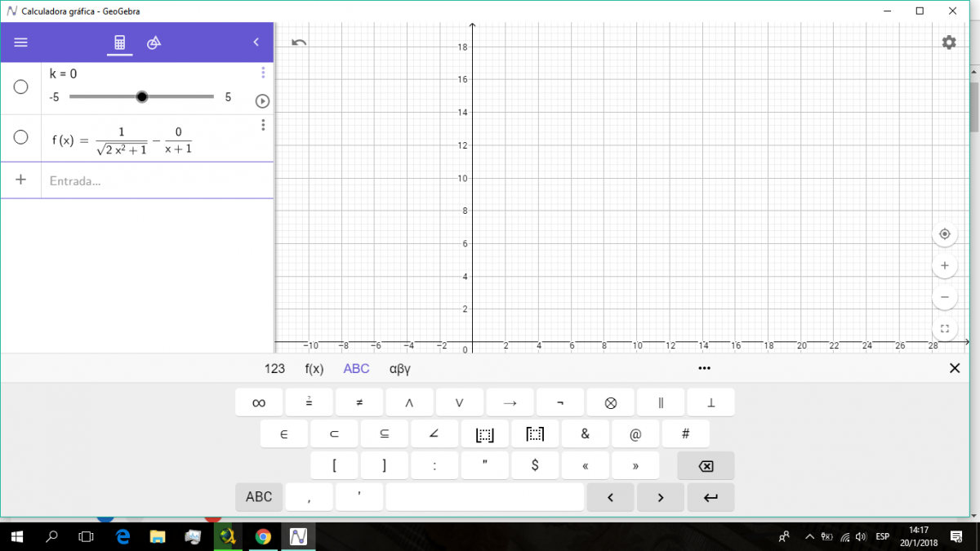The image size is (980, 551).
Task: Toggle visibility circle for function f(x)
Action: 21,137
